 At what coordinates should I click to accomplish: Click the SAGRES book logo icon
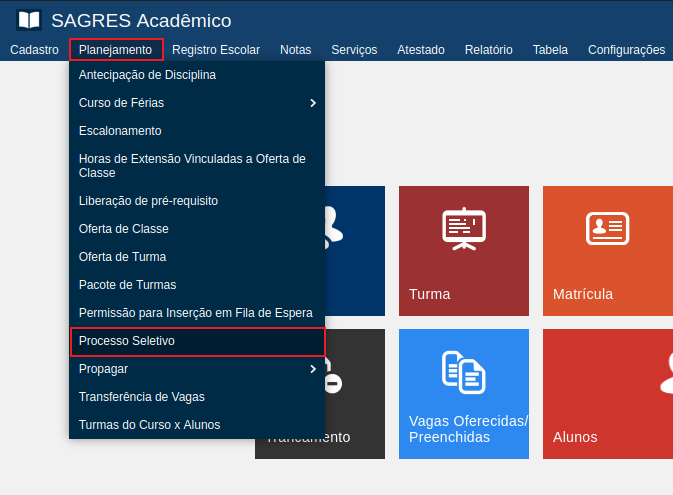pyautogui.click(x=30, y=20)
